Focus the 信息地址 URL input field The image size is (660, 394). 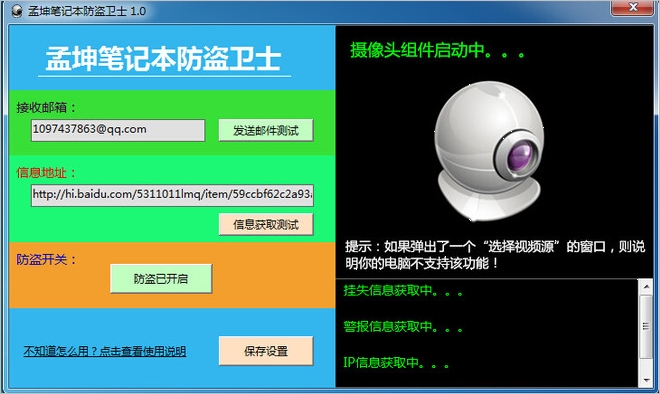click(172, 195)
